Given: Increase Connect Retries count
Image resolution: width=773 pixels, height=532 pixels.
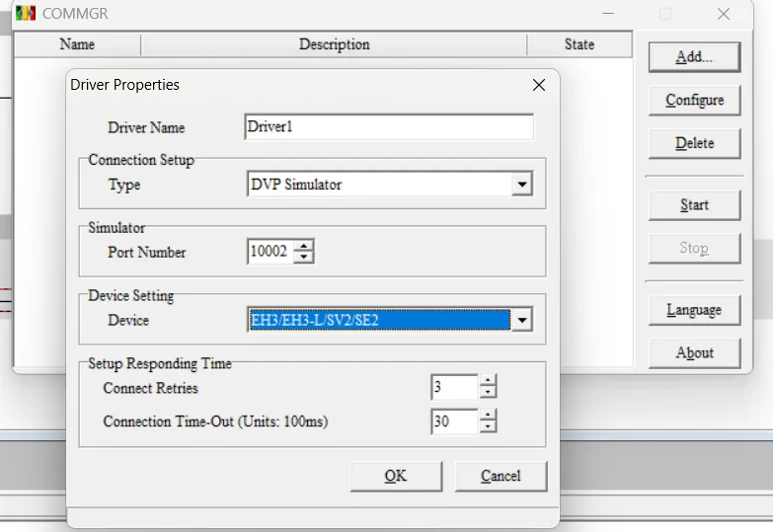Looking at the screenshot, I should 488,381.
